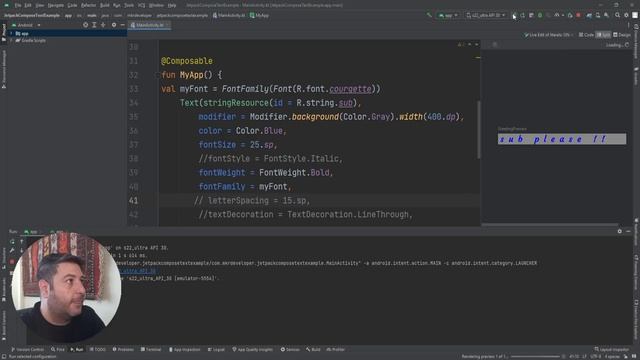Open the Terminal tool window

click(x=151, y=349)
